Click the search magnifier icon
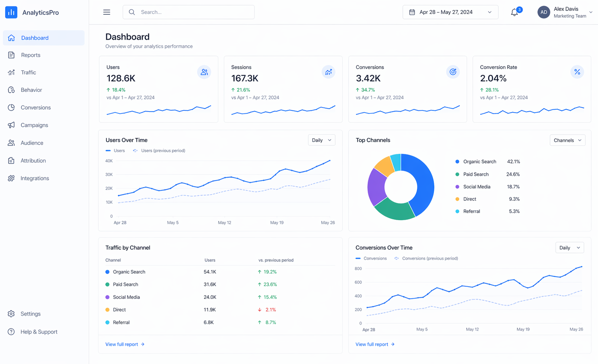The width and height of the screenshot is (598, 364). pos(132,12)
